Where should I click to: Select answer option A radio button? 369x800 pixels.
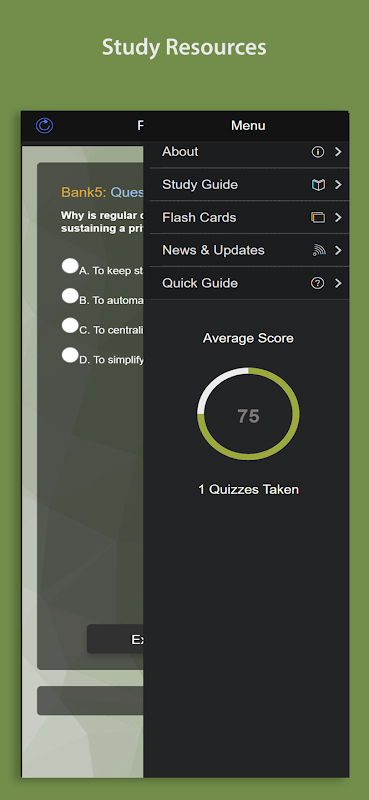70,266
